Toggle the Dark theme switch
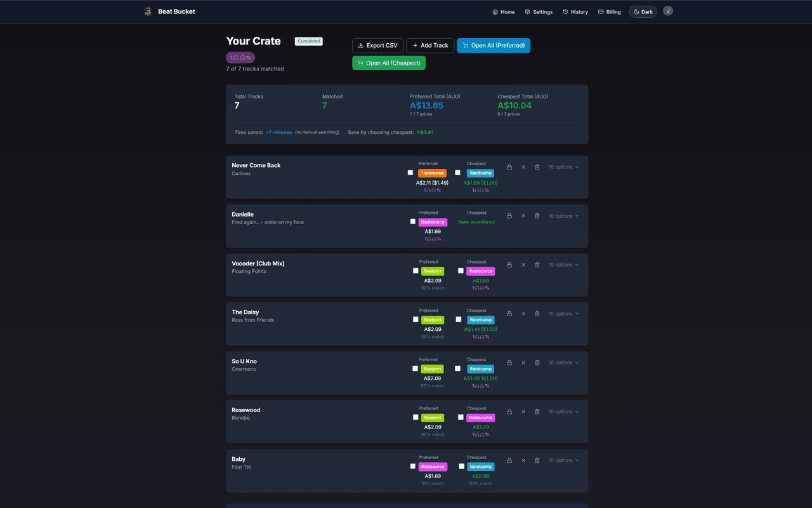The image size is (812, 508). click(x=643, y=11)
